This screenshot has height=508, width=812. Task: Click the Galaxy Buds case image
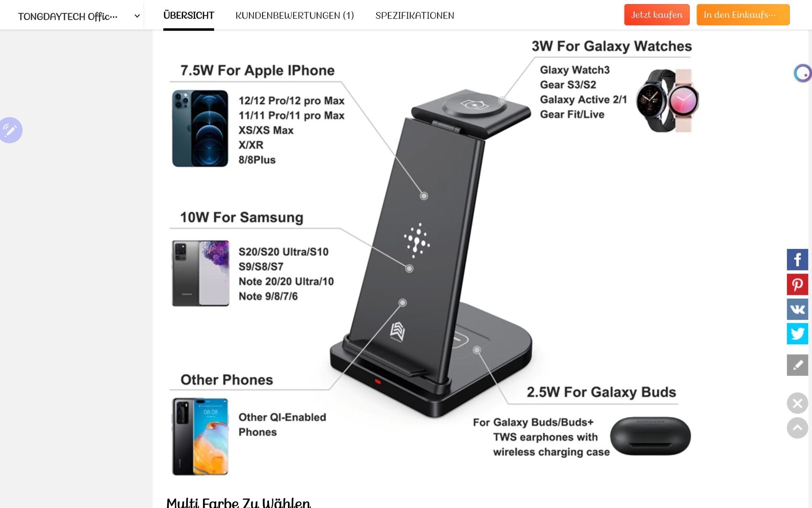650,436
